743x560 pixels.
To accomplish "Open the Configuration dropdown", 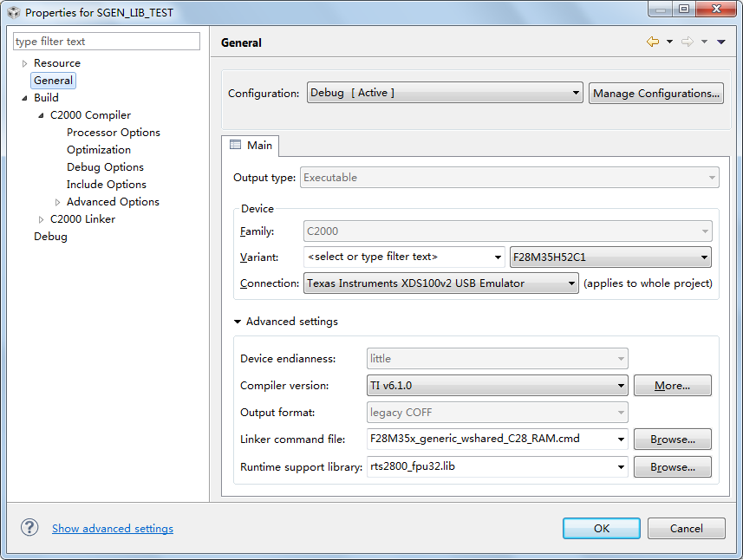I will point(444,93).
